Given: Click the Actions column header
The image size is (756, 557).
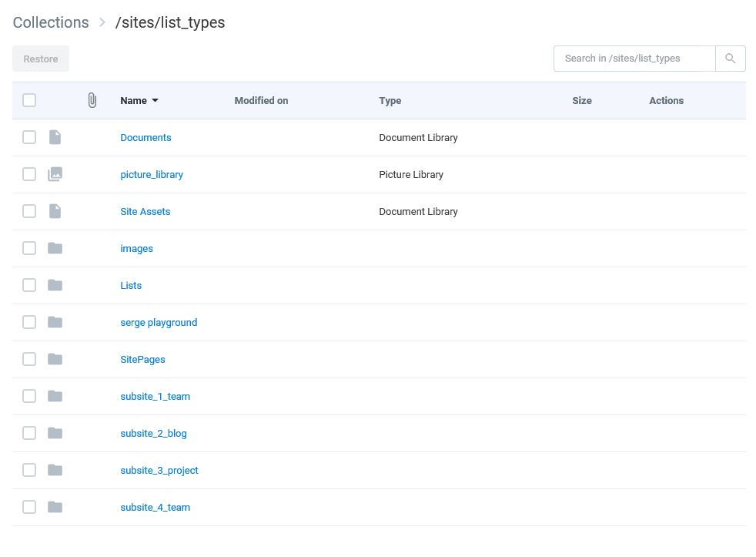Looking at the screenshot, I should [667, 100].
